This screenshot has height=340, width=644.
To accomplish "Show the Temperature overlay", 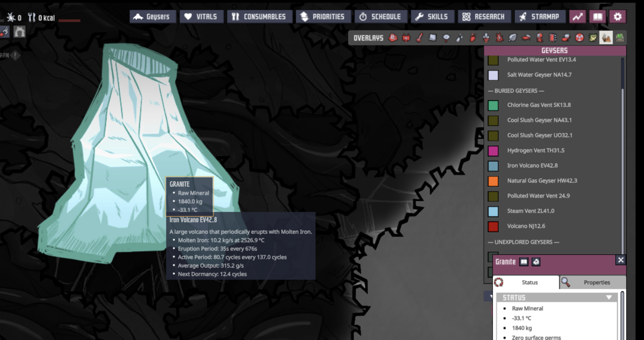I will [419, 38].
